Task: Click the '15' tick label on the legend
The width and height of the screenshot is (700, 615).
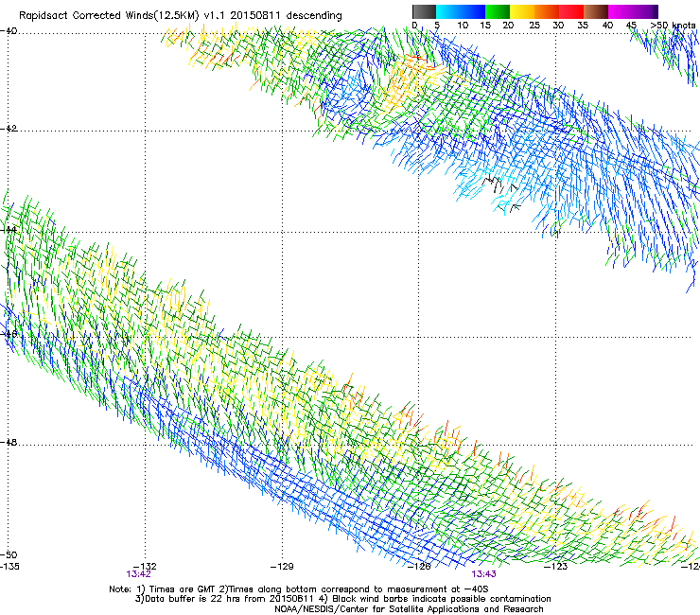Action: tap(485, 26)
